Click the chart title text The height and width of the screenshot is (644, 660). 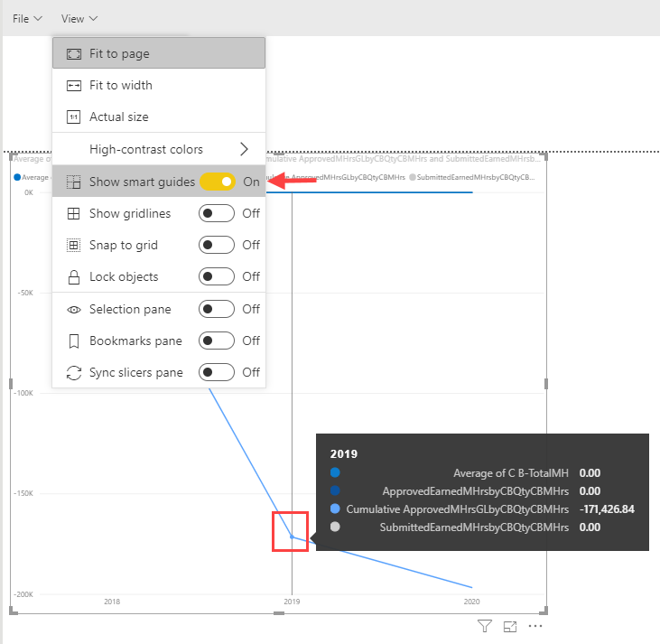click(403, 159)
